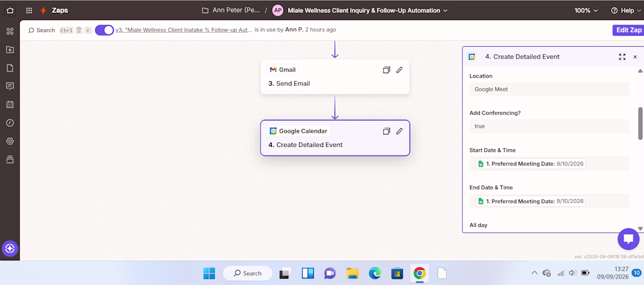Open File Explorer from the taskbar
The width and height of the screenshot is (644, 285).
pyautogui.click(x=352, y=273)
